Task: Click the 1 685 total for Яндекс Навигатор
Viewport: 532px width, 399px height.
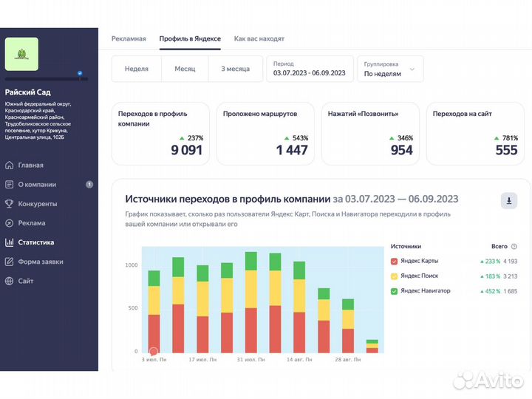Action: click(x=511, y=291)
